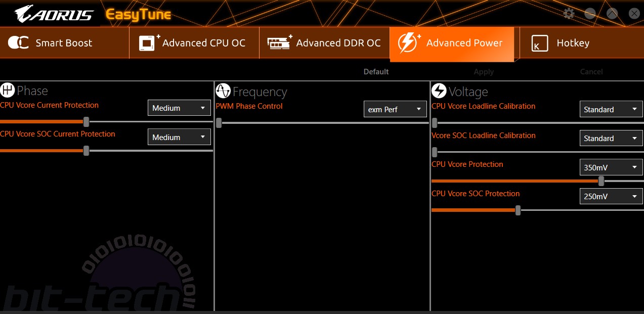Viewport: 644px width, 314px height.
Task: Open the Advanced CPU OC tab
Action: tap(194, 43)
